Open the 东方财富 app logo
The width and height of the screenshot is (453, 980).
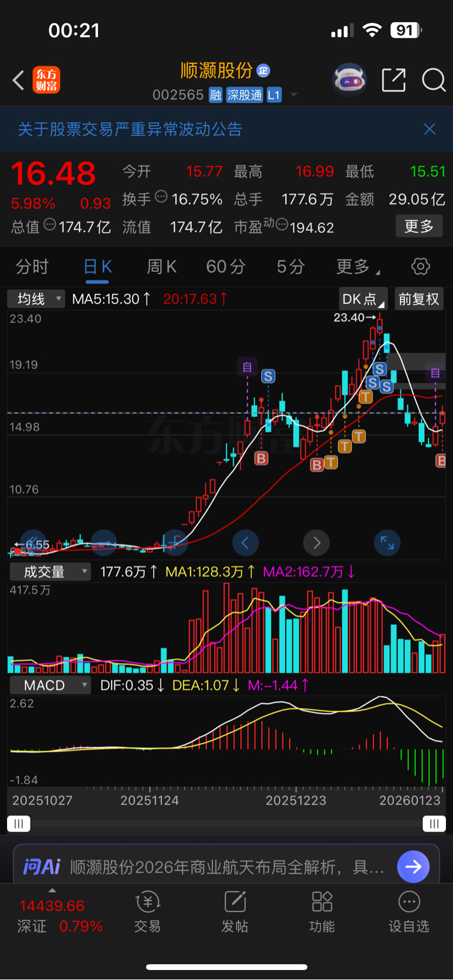(x=46, y=80)
